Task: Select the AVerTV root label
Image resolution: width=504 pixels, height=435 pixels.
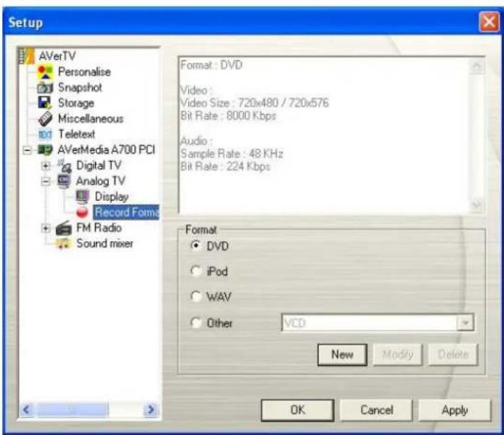Action: coord(57,56)
